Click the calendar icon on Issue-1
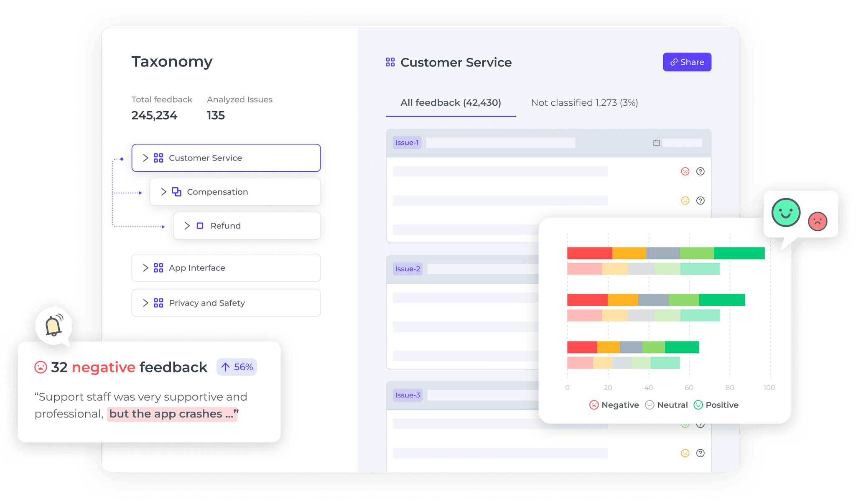 (656, 143)
